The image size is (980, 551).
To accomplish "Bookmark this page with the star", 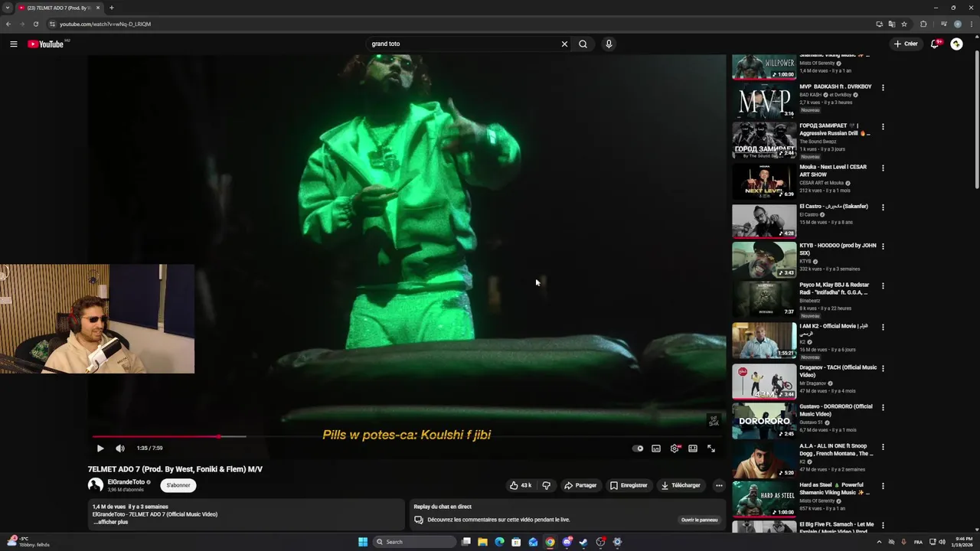I will point(904,24).
